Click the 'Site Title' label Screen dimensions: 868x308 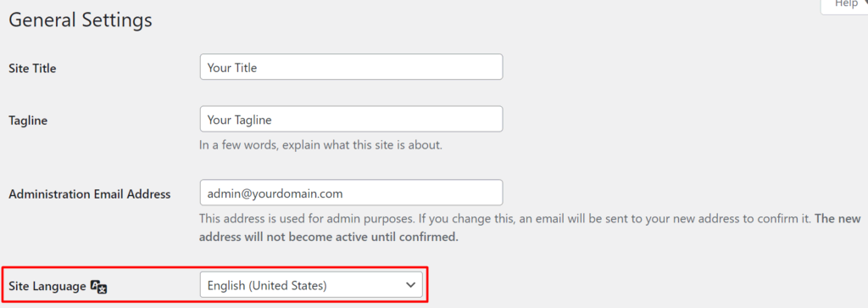[x=33, y=68]
